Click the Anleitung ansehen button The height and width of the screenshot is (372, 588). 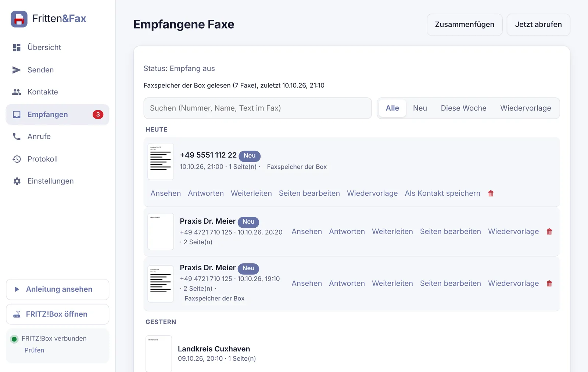pos(58,289)
